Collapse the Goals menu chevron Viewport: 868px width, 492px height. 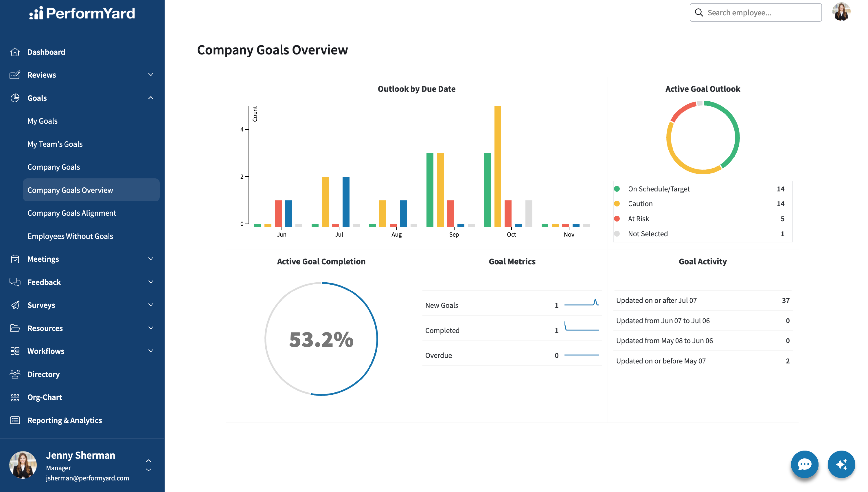[150, 98]
